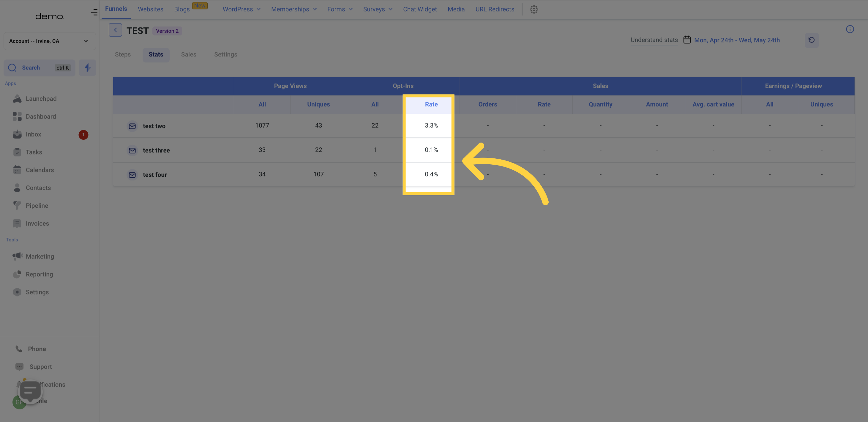Collapse the sidebar with hamburger icon
Screen dimensions: 868x422
tap(94, 12)
